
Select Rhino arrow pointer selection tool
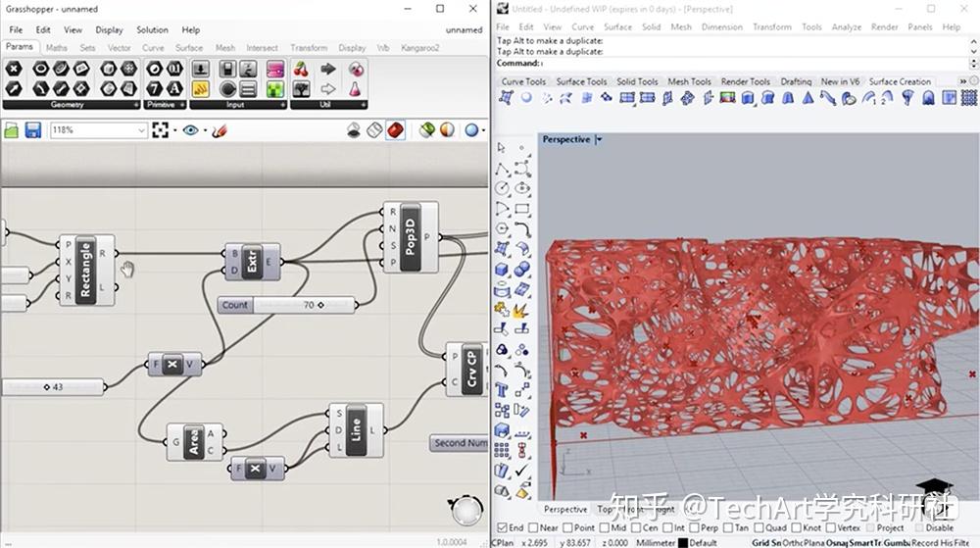point(501,148)
